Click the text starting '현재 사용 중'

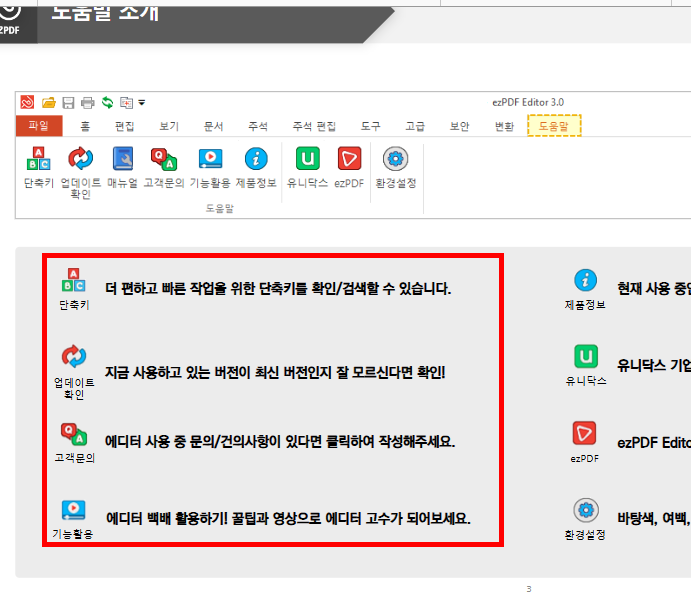654,289
